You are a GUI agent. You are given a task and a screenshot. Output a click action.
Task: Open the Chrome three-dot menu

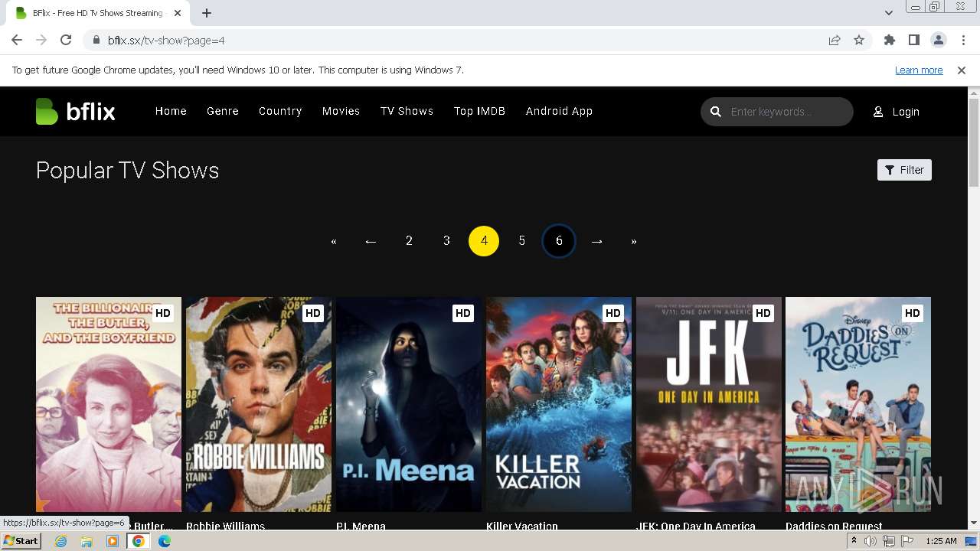click(x=962, y=41)
